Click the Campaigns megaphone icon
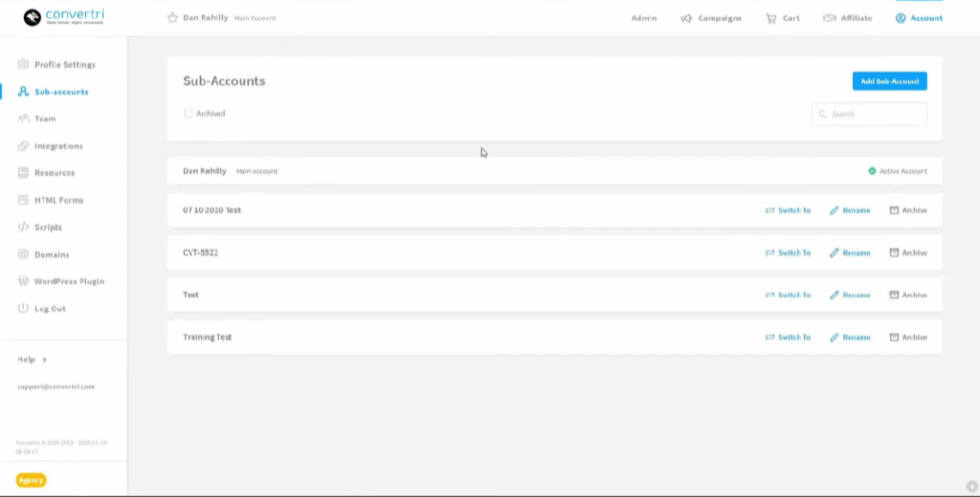Image resolution: width=980 pixels, height=497 pixels. (x=686, y=18)
